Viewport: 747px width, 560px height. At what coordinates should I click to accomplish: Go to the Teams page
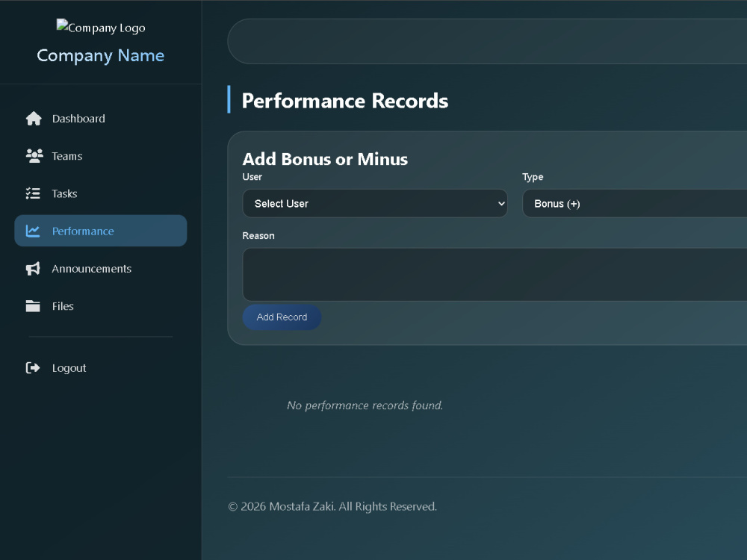tap(101, 156)
